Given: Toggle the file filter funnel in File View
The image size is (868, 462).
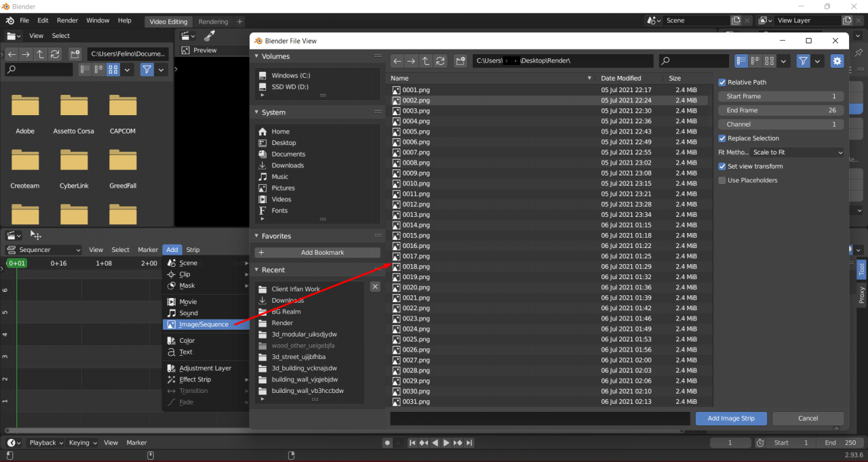Looking at the screenshot, I should 804,61.
